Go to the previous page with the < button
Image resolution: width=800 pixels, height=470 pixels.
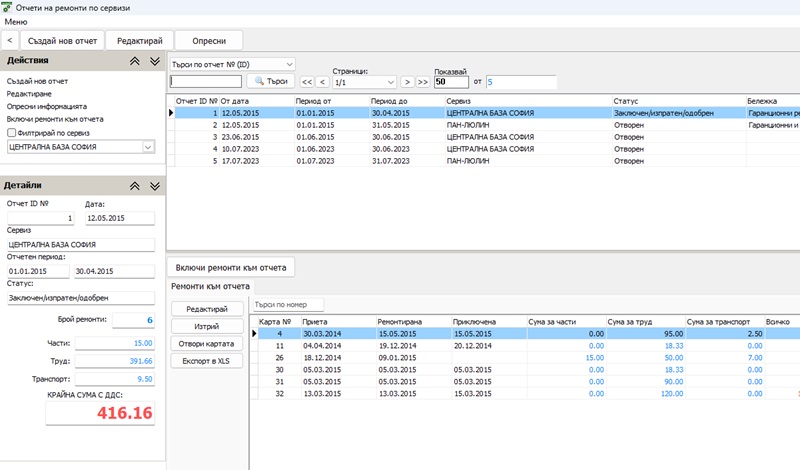(x=322, y=82)
